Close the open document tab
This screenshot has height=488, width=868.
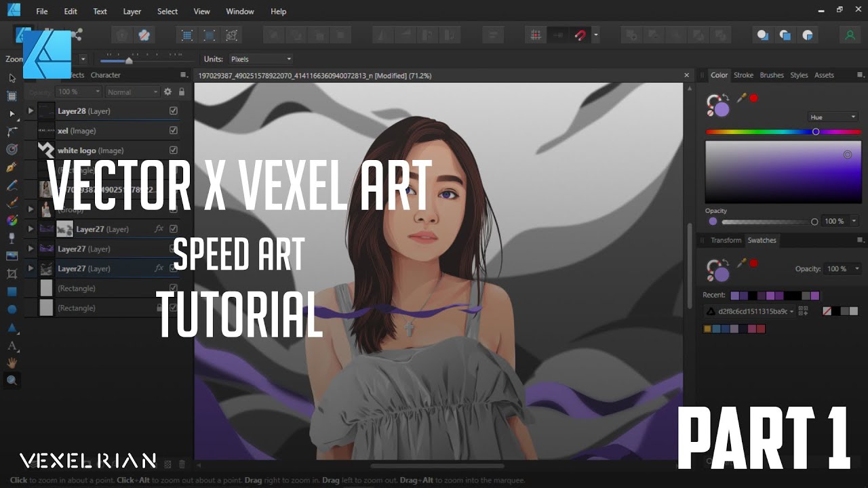pos(686,75)
